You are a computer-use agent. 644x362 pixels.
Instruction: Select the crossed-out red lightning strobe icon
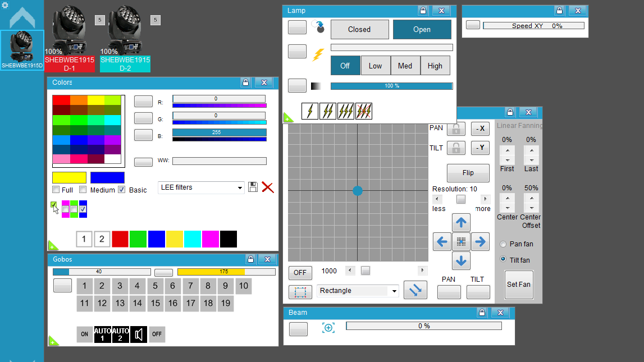point(364,111)
